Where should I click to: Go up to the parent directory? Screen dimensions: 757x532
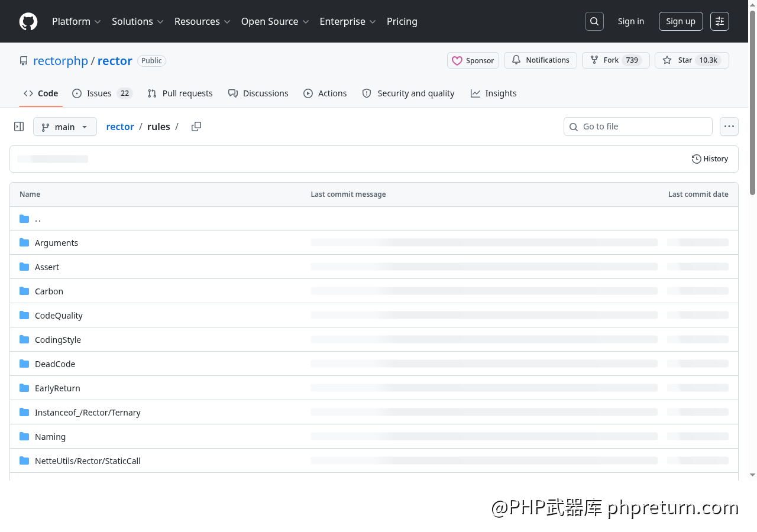click(x=38, y=219)
